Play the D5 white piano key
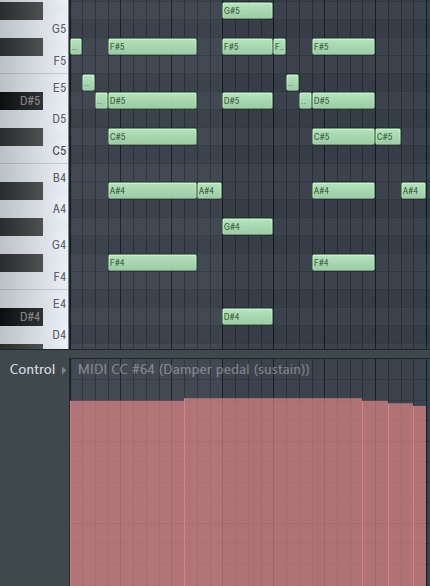Screen dimensions: 430x586 (x=56, y=119)
